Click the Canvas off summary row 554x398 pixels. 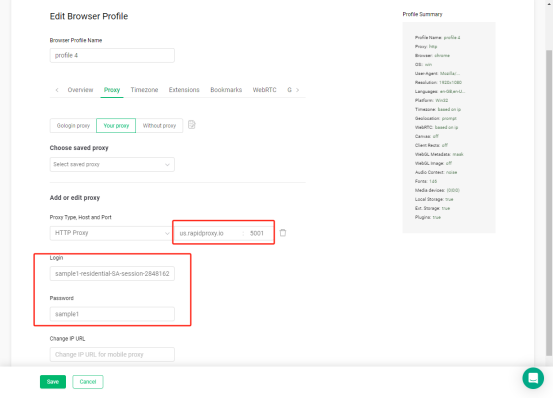[x=427, y=136]
